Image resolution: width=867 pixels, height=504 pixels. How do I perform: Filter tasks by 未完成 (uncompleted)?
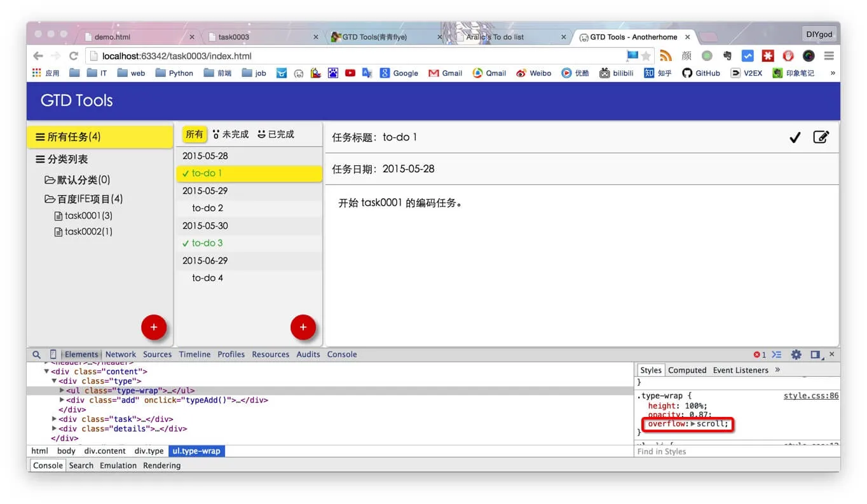pos(231,135)
